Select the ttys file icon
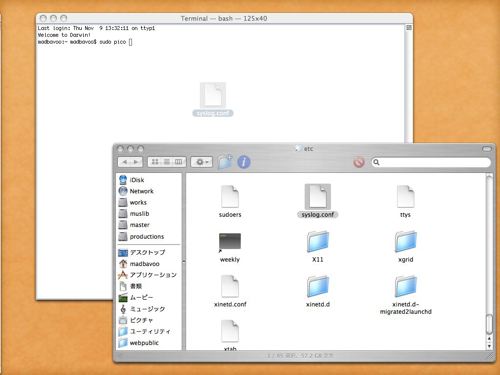The height and width of the screenshot is (375, 500). pyautogui.click(x=406, y=197)
